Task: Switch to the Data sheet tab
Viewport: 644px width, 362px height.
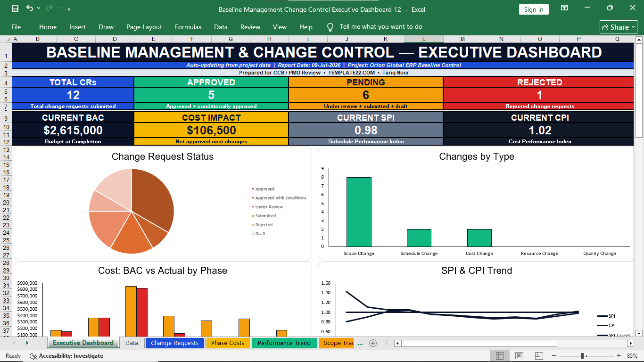Action: coord(132,343)
